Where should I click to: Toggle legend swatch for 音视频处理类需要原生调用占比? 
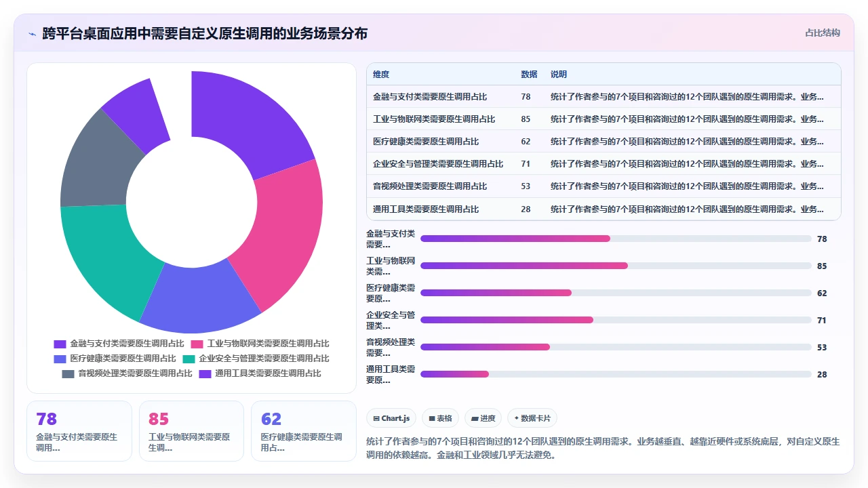click(68, 373)
